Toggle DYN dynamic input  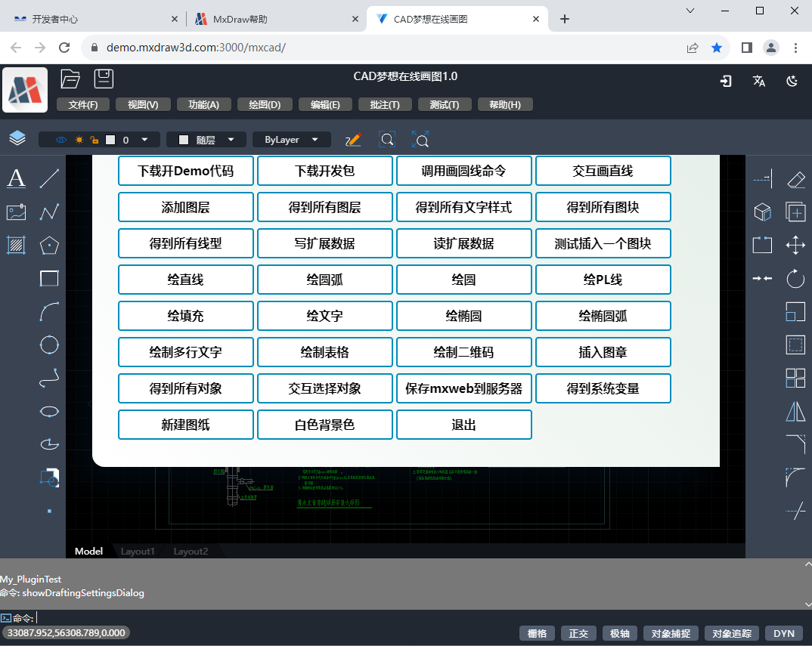point(784,634)
